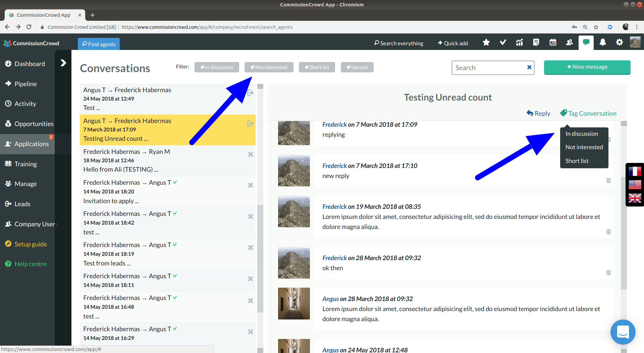
Task: Expand the sidebar with the chevron arrow
Action: (63, 63)
